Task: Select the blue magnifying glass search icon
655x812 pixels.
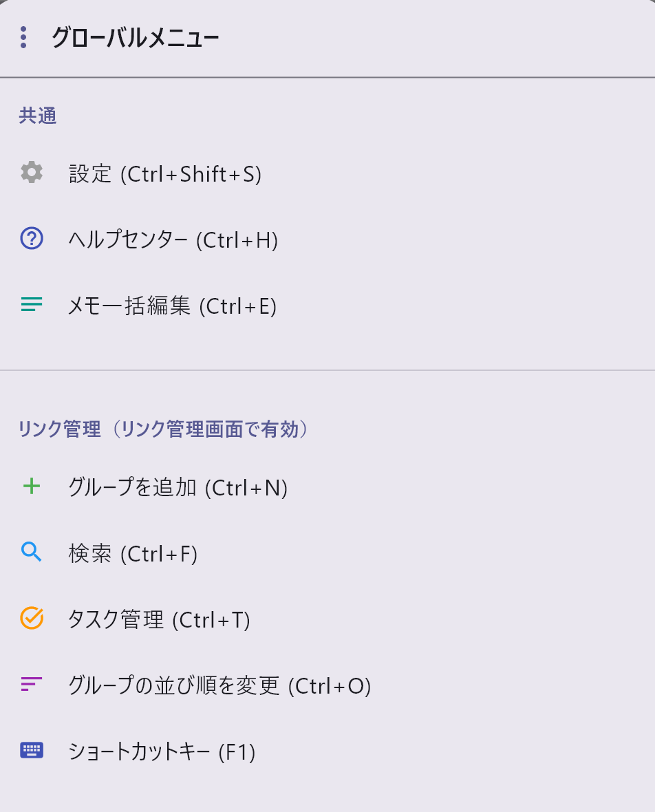Action: (x=30, y=553)
